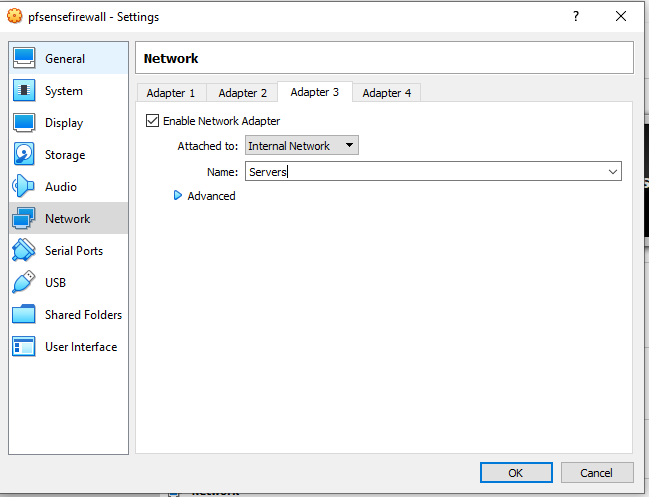This screenshot has height=497, width=649.
Task: Click the VirtualBox gear icon in title bar
Action: tap(15, 17)
